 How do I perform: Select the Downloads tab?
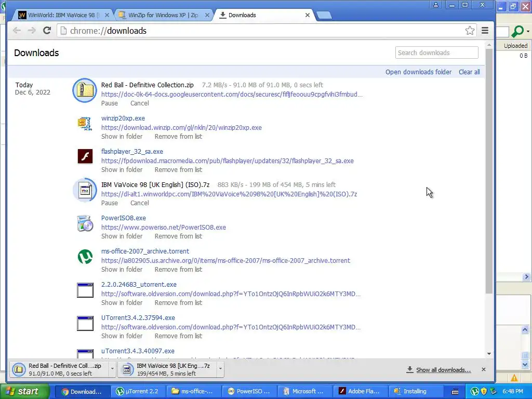click(264, 15)
